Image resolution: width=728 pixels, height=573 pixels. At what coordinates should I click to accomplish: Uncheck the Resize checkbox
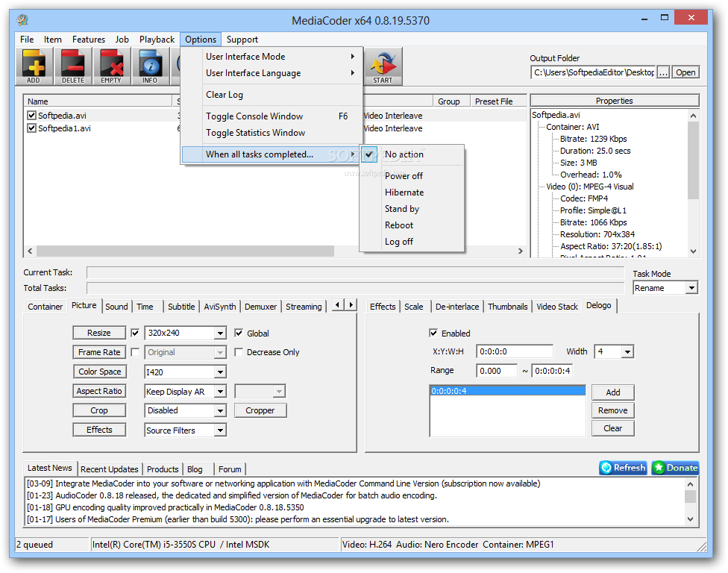[x=135, y=333]
